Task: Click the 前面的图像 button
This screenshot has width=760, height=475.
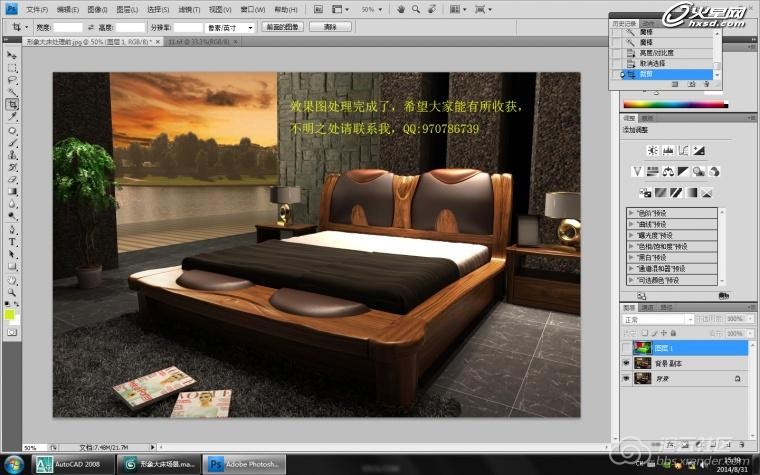Action: (x=283, y=27)
